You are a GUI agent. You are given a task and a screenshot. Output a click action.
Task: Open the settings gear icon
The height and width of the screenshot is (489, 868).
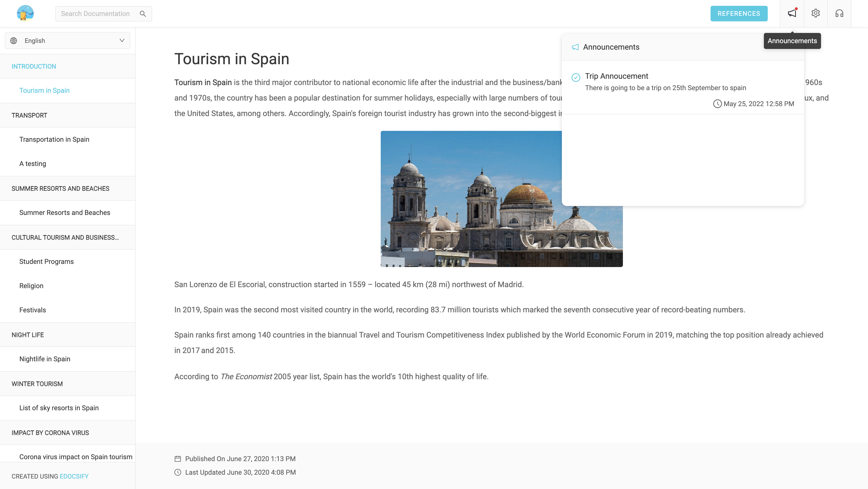[815, 14]
